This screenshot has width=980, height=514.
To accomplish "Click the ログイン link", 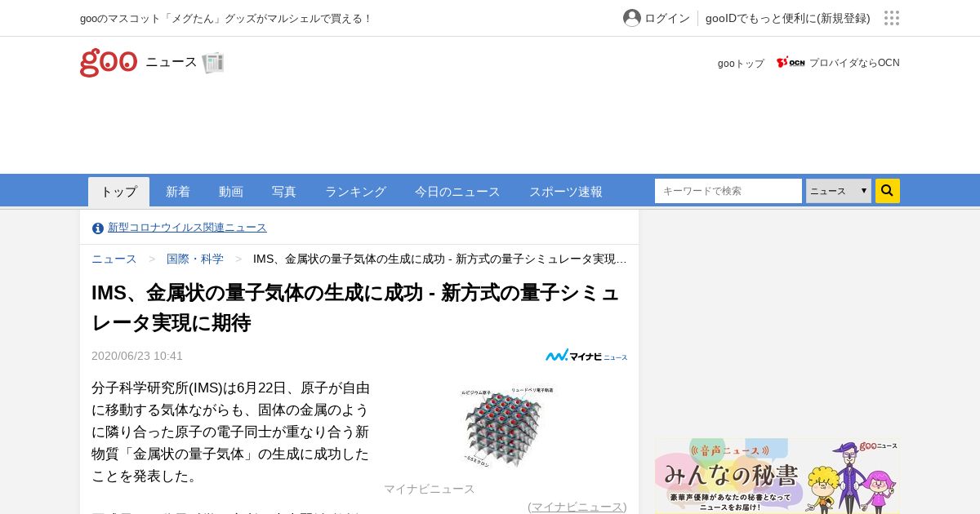I will click(667, 18).
